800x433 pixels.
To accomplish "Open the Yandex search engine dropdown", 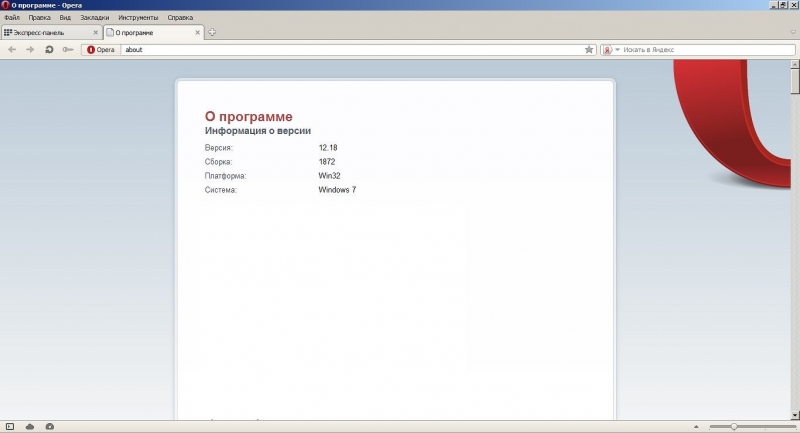I will pos(611,49).
